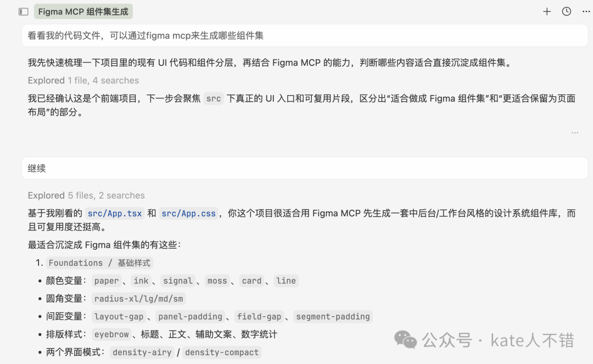593x364 pixels.
Task: Click the small ellipsis below first response
Action: [x=575, y=133]
